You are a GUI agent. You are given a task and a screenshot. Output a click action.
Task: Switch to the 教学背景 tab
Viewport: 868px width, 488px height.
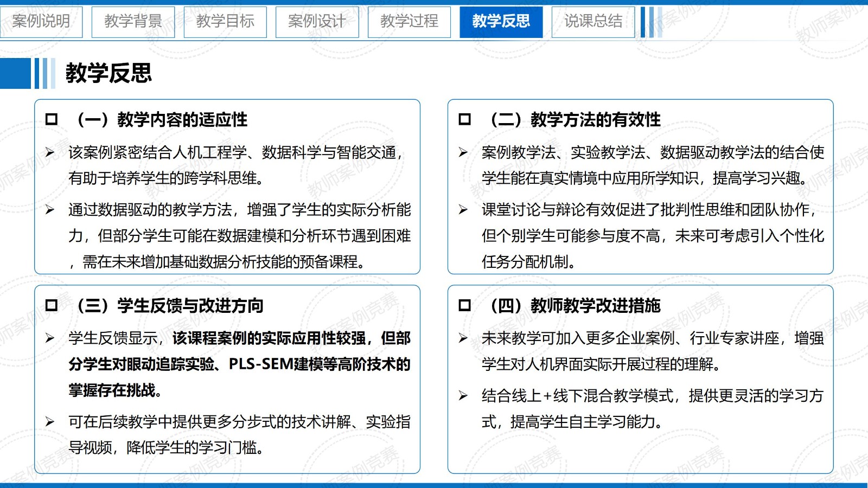[133, 22]
